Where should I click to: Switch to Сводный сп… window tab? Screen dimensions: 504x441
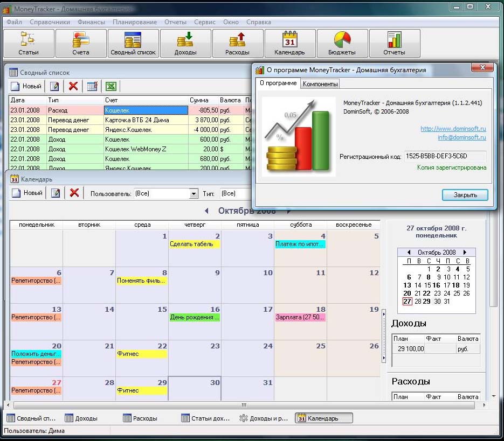click(x=31, y=418)
